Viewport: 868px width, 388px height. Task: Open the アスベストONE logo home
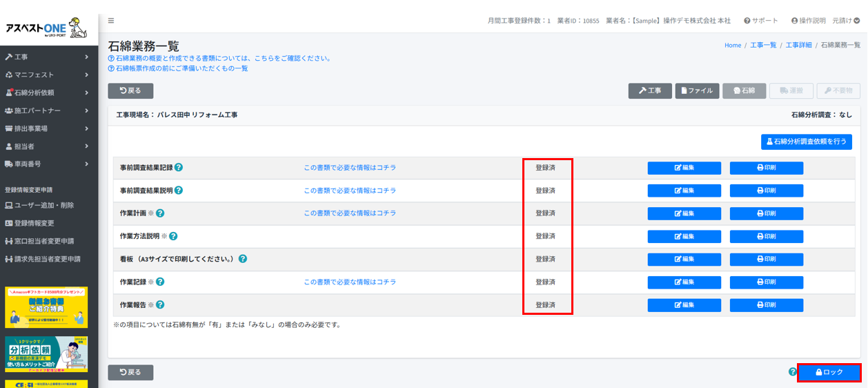coord(47,28)
